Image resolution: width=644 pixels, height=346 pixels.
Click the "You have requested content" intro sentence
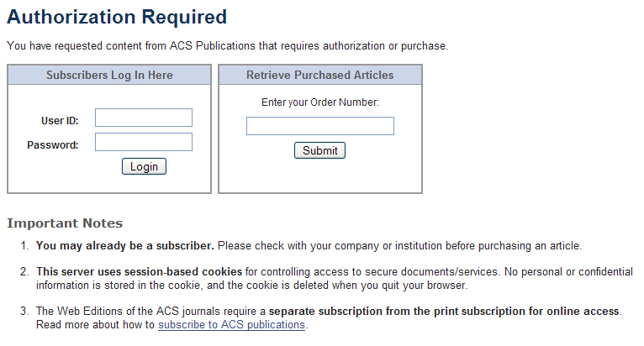tap(227, 45)
